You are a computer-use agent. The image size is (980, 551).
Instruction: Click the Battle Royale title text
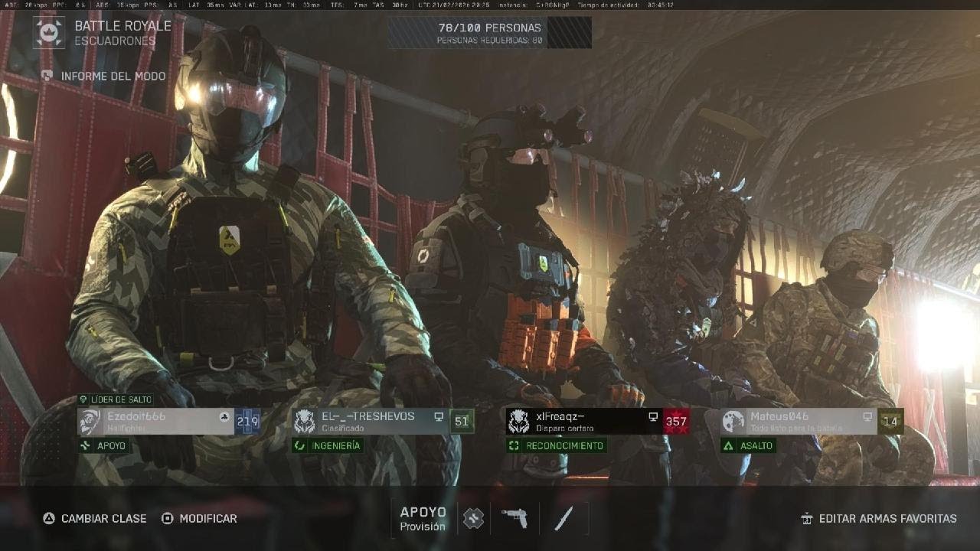click(122, 25)
